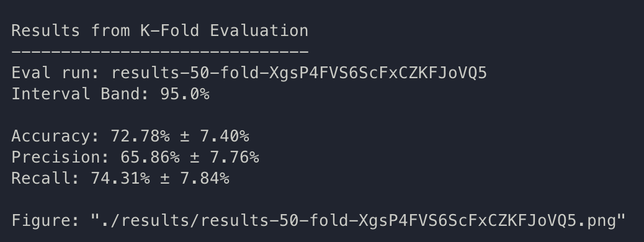Click the 'Results from K-Fold Evaluation' heading
This screenshot has width=644, height=242.
[x=160, y=31]
